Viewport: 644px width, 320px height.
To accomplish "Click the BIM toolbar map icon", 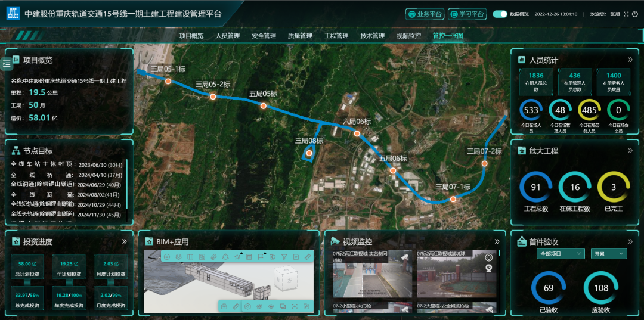I will [x=190, y=257].
